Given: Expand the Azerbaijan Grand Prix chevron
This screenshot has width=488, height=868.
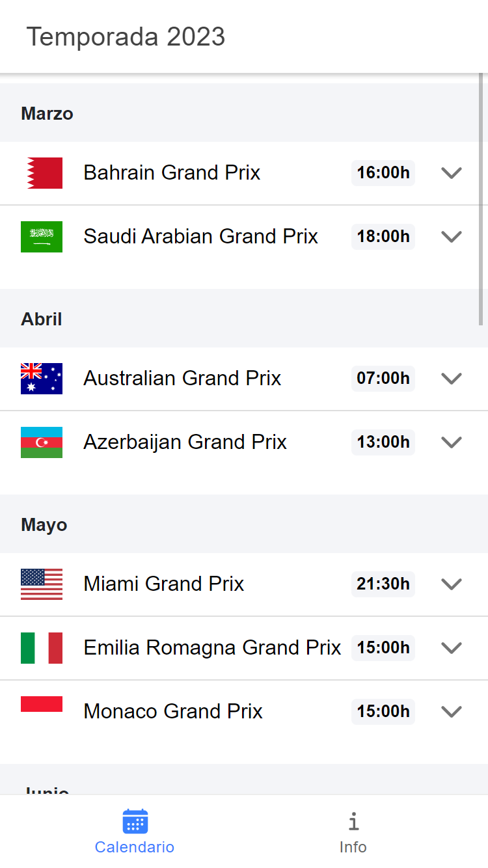Looking at the screenshot, I should [x=452, y=442].
